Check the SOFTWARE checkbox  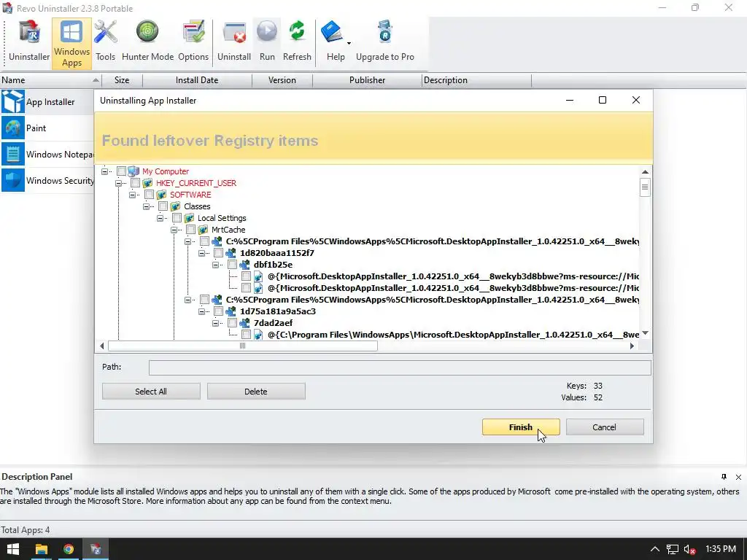coord(149,195)
